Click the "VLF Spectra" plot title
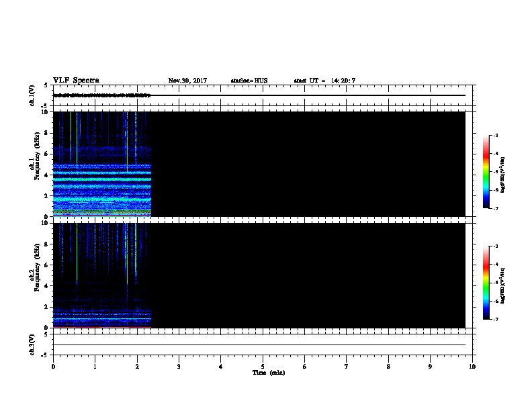The image size is (532, 411). coord(76,81)
